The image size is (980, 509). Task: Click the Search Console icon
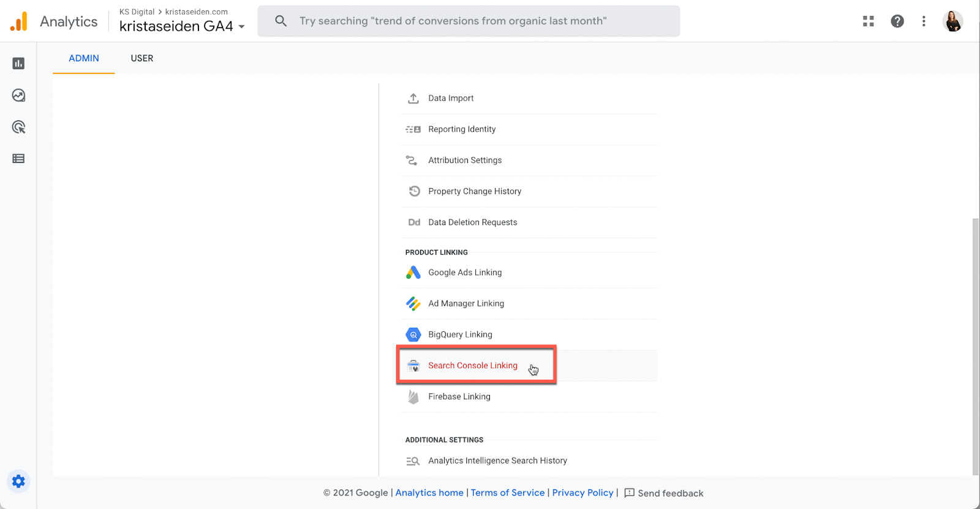coord(413,366)
